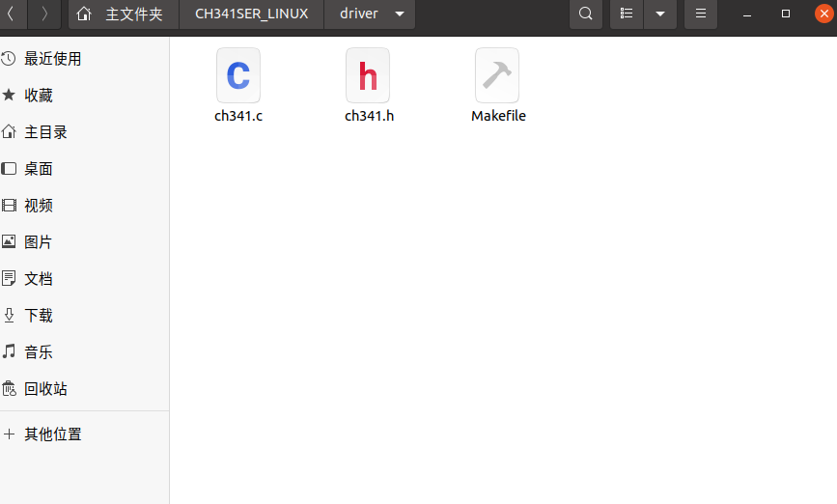The height and width of the screenshot is (504, 837).
Task: Click the desktop icon beside 桌面
Action: pyautogui.click(x=9, y=169)
